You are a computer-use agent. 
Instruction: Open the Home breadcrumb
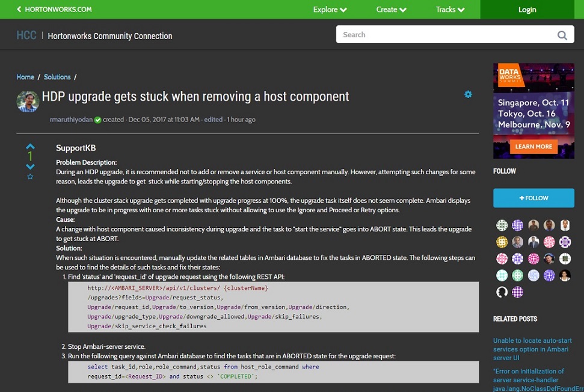(25, 77)
